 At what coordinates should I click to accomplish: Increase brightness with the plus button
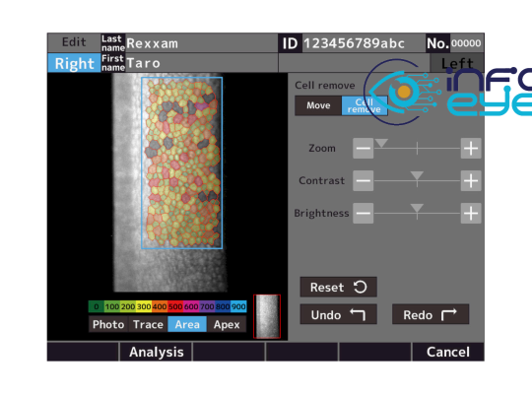pos(471,213)
